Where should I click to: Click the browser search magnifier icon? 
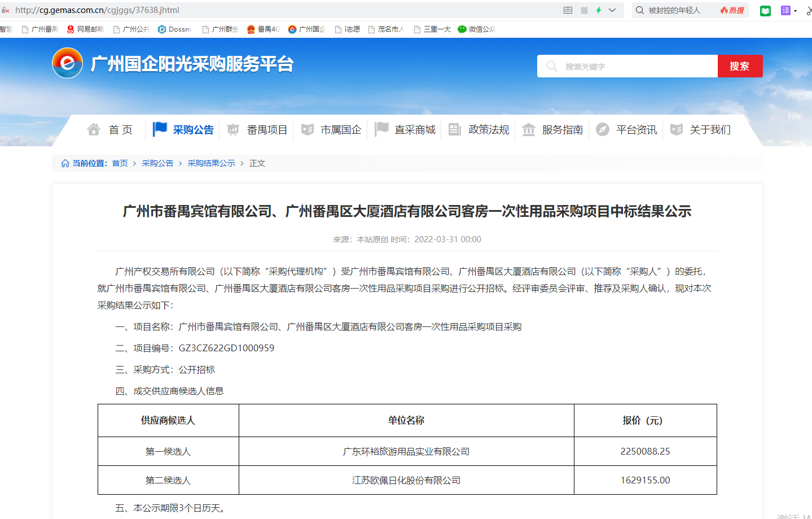[640, 10]
